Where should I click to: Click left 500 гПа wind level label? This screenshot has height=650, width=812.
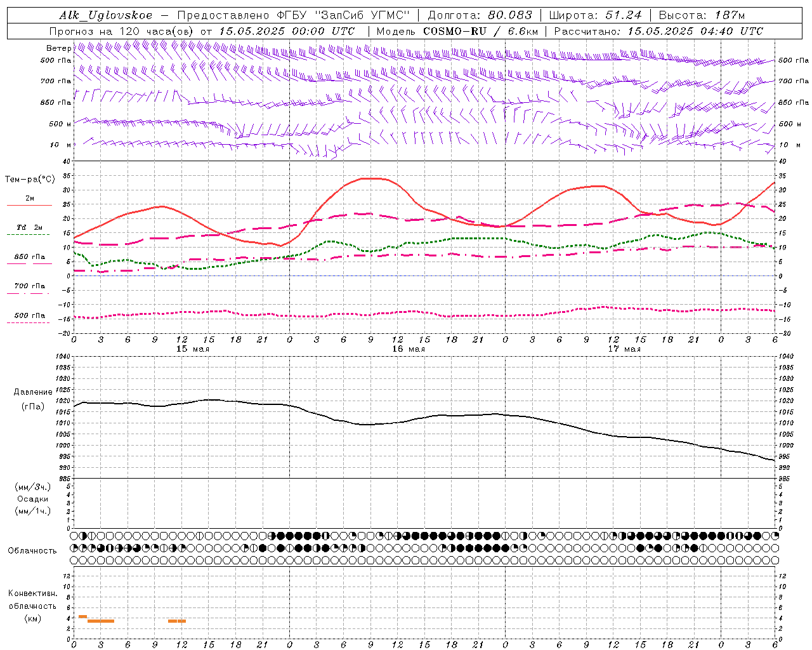pyautogui.click(x=56, y=60)
